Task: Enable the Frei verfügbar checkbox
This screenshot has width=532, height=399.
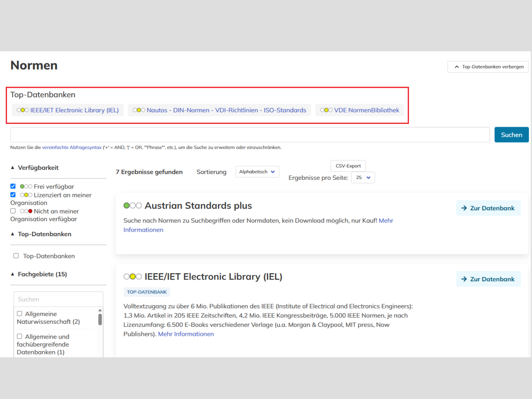Action: click(13, 186)
